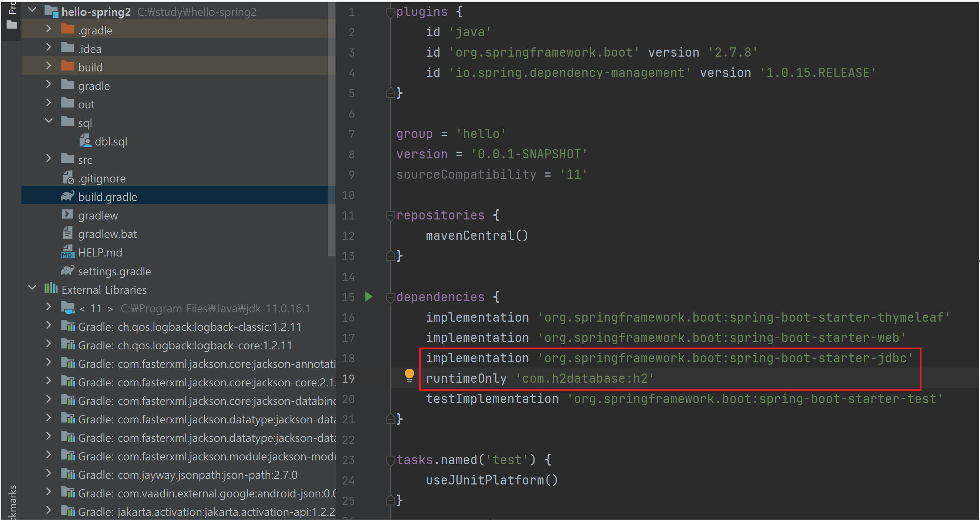Open the Bookmarks tool window tab
The width and height of the screenshot is (980, 520).
point(12,502)
